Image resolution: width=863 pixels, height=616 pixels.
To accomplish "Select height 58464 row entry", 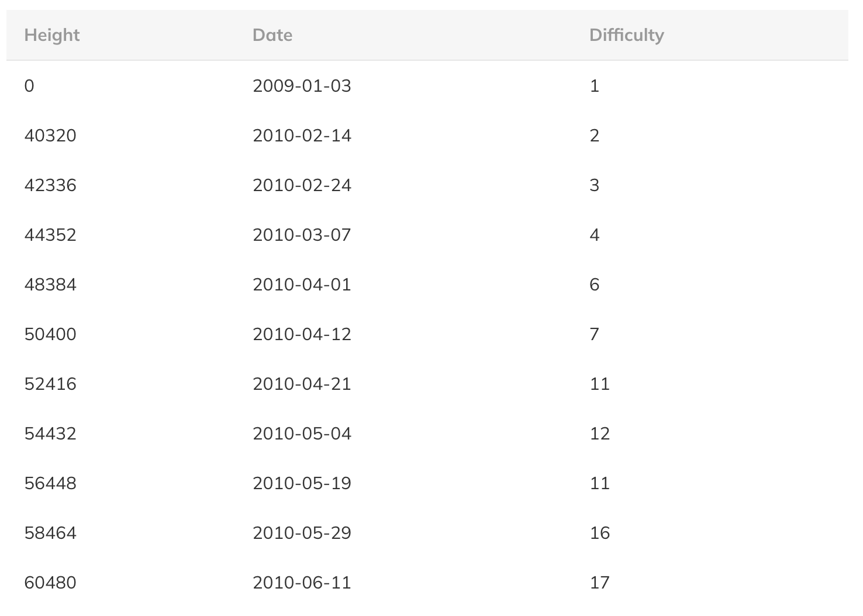I will coord(50,533).
